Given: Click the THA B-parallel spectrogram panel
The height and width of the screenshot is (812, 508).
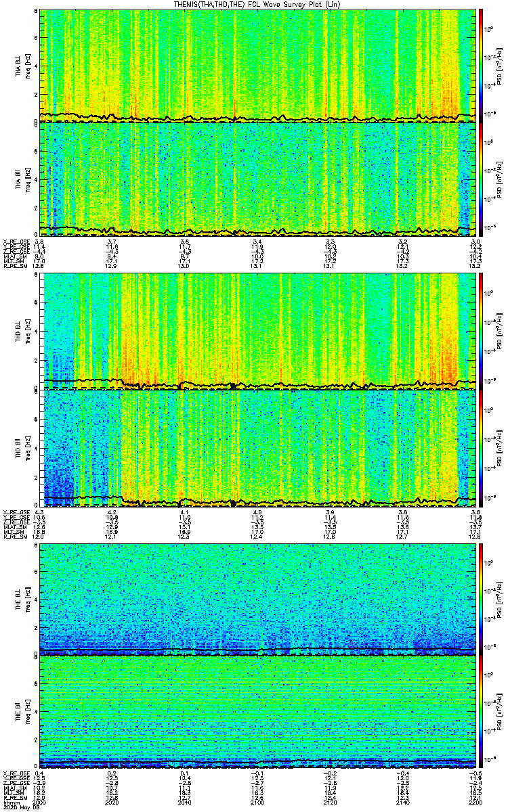Looking at the screenshot, I should pyautogui.click(x=258, y=179).
